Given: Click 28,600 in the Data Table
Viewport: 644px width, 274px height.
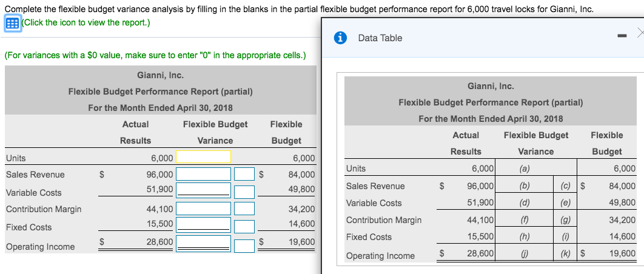Looking at the screenshot, I should [x=480, y=253].
